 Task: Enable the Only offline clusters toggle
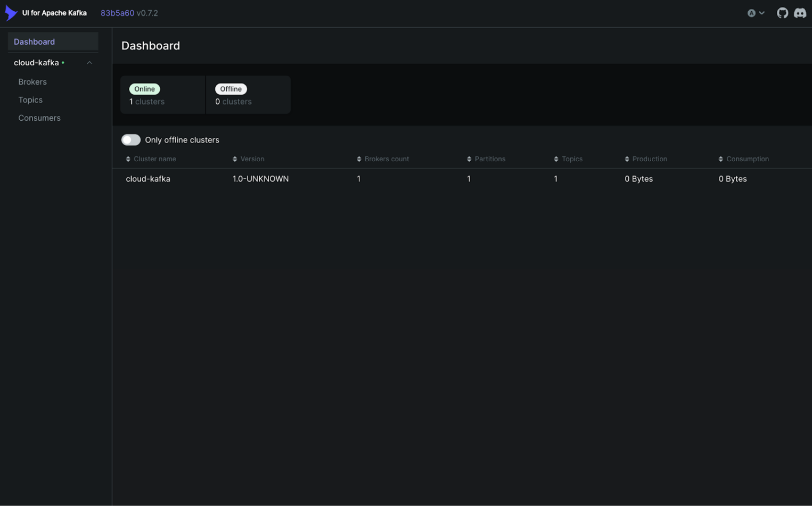131,140
